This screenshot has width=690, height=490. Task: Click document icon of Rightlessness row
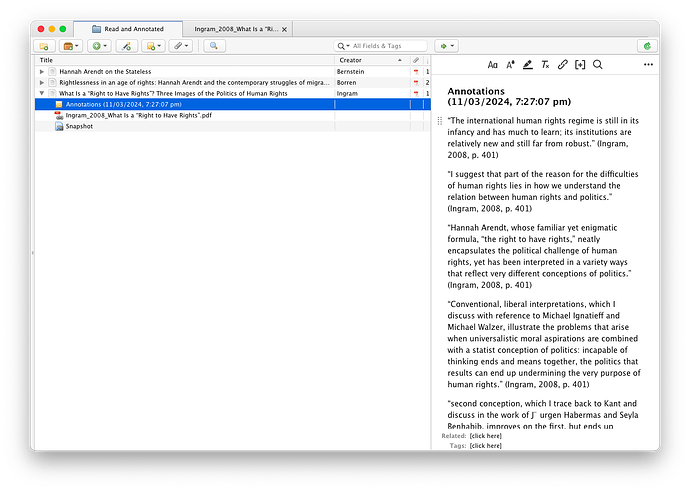[x=53, y=83]
